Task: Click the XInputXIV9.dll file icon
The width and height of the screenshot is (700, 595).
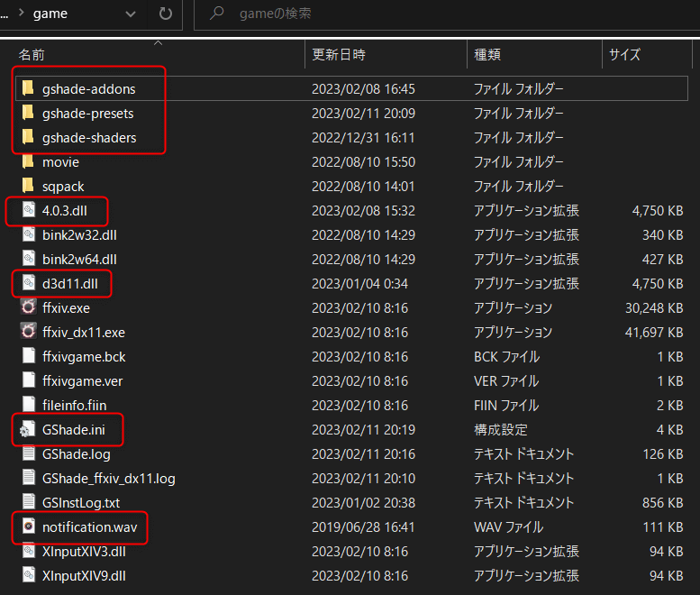Action: [x=29, y=575]
